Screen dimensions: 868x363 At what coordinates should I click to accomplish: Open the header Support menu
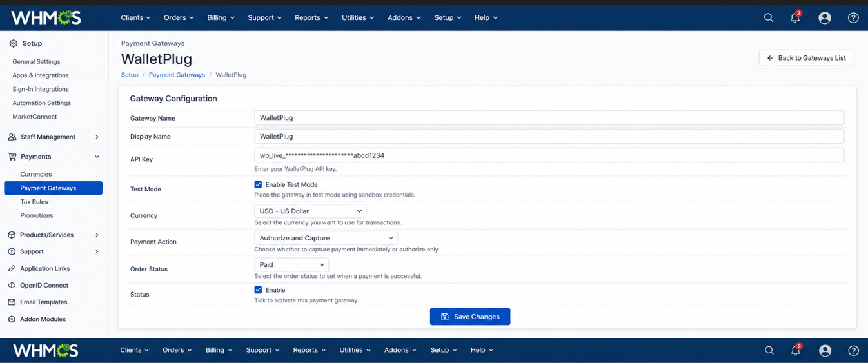(x=264, y=17)
